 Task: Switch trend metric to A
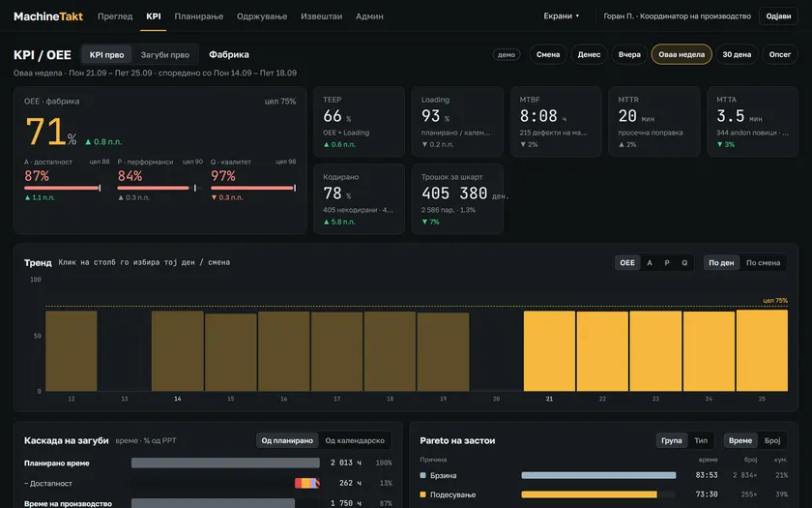(x=650, y=263)
